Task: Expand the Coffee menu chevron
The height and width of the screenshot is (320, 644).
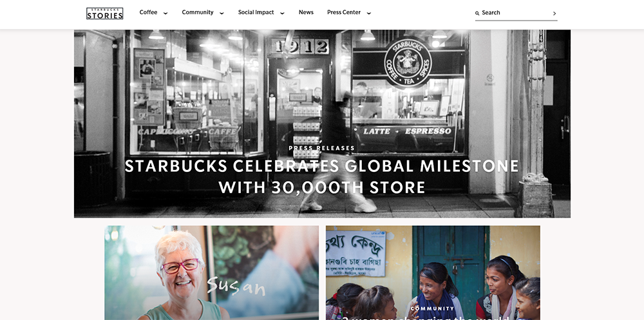Action: coord(166,13)
